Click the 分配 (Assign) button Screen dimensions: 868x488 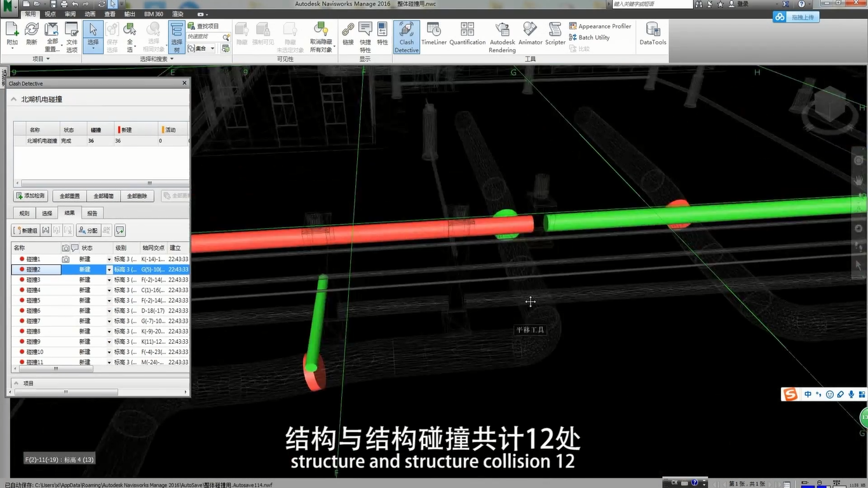point(88,230)
